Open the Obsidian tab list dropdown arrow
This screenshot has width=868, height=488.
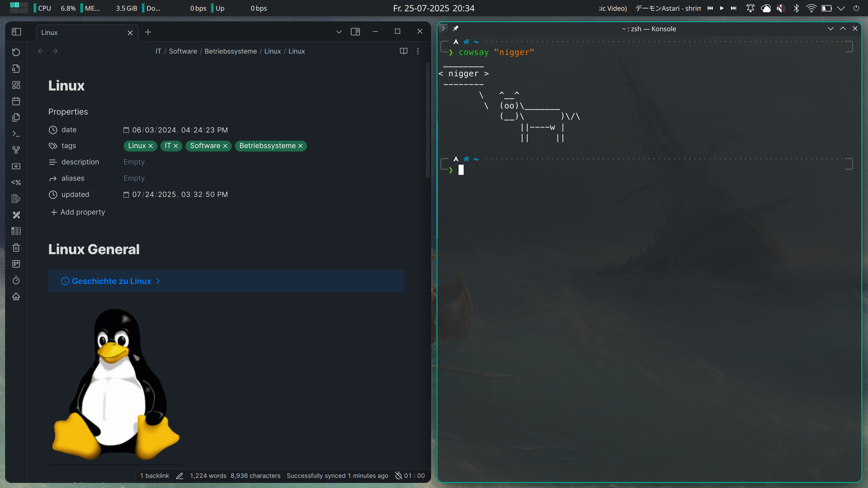(x=339, y=32)
